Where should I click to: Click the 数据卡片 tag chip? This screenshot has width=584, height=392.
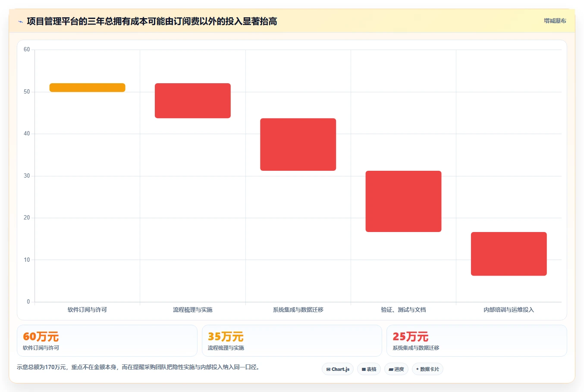click(x=427, y=369)
